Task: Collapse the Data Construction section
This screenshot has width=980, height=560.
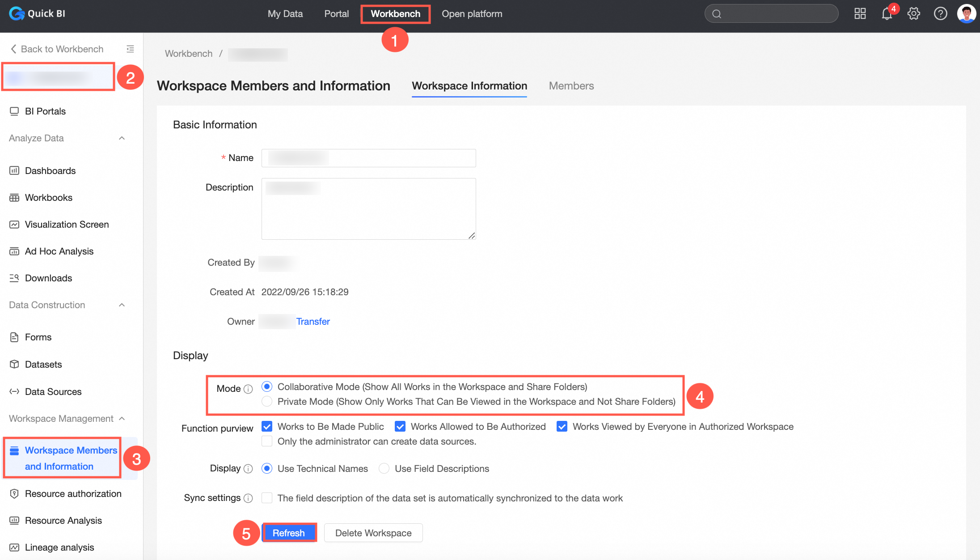Action: [x=122, y=305]
